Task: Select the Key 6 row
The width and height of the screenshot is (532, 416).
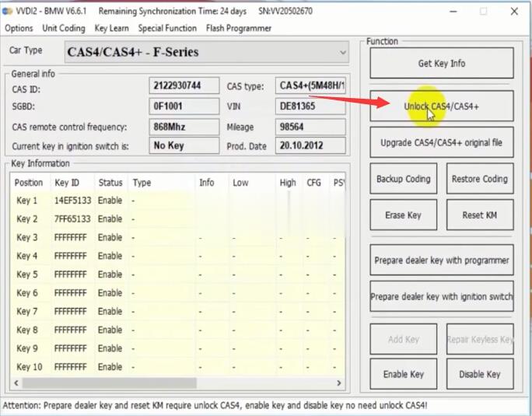Action: pos(178,293)
